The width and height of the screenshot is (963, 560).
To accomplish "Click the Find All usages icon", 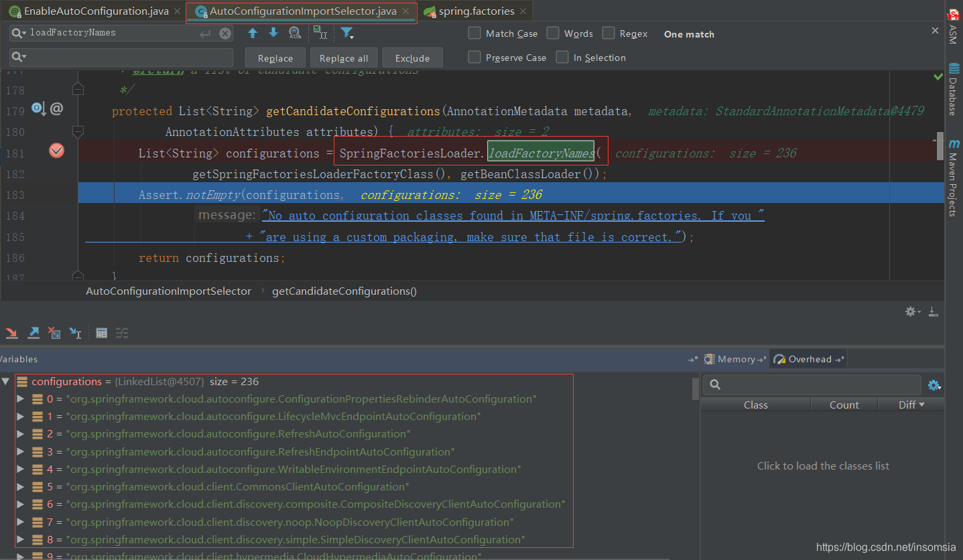I will click(295, 33).
